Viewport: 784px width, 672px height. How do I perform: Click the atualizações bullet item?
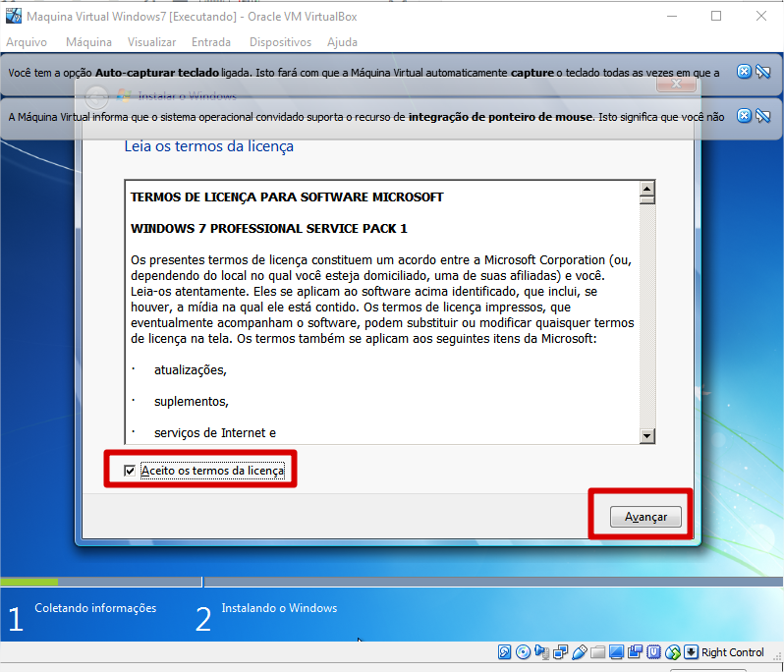pos(191,370)
